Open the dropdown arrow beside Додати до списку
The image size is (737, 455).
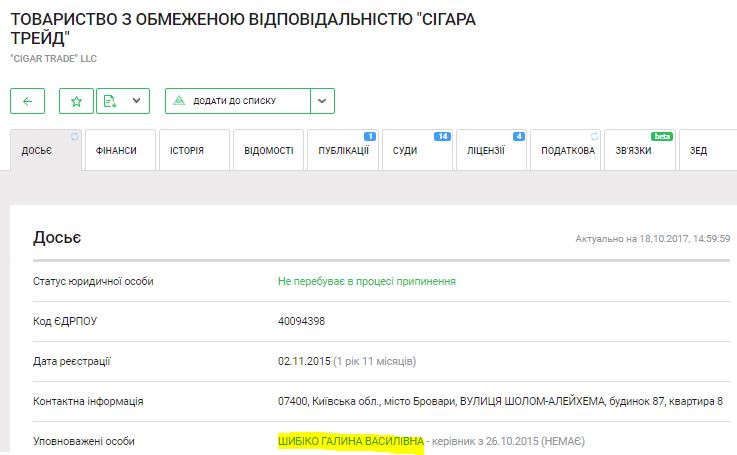tap(322, 101)
